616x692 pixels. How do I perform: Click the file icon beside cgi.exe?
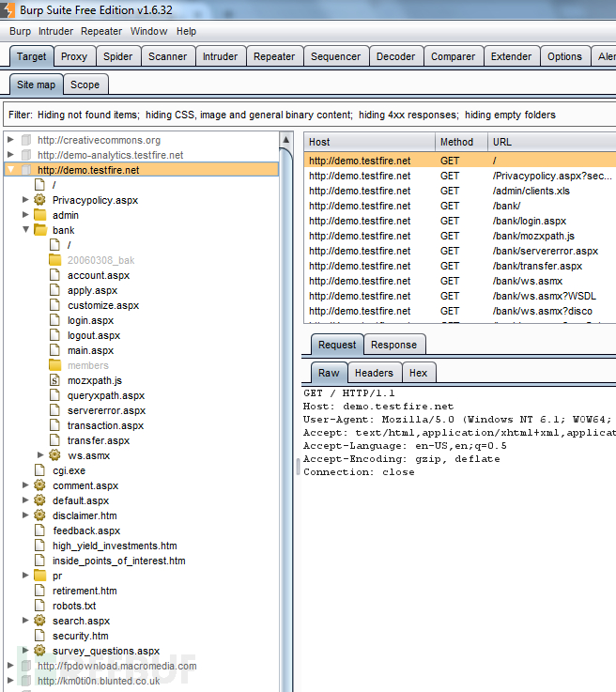[x=39, y=470]
